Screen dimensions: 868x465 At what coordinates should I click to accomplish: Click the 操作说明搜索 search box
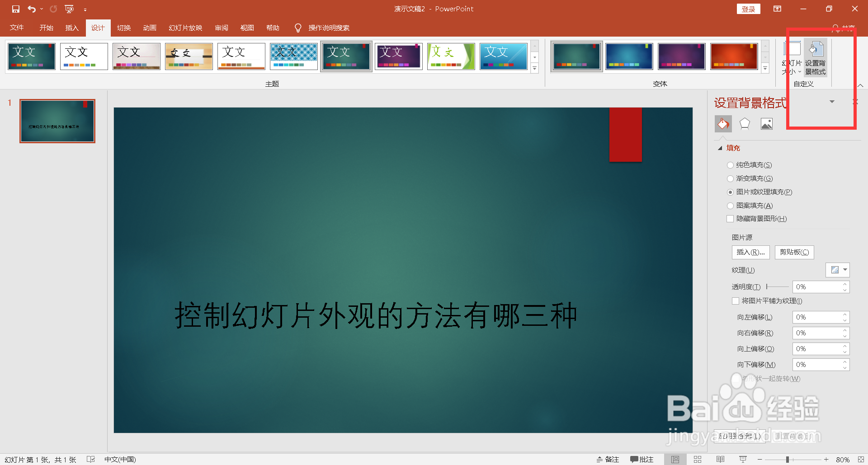[329, 28]
